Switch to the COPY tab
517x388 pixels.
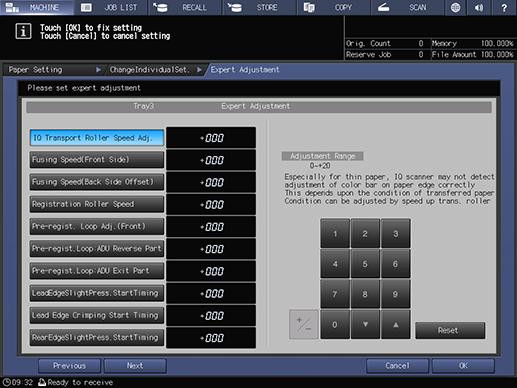click(x=334, y=7)
